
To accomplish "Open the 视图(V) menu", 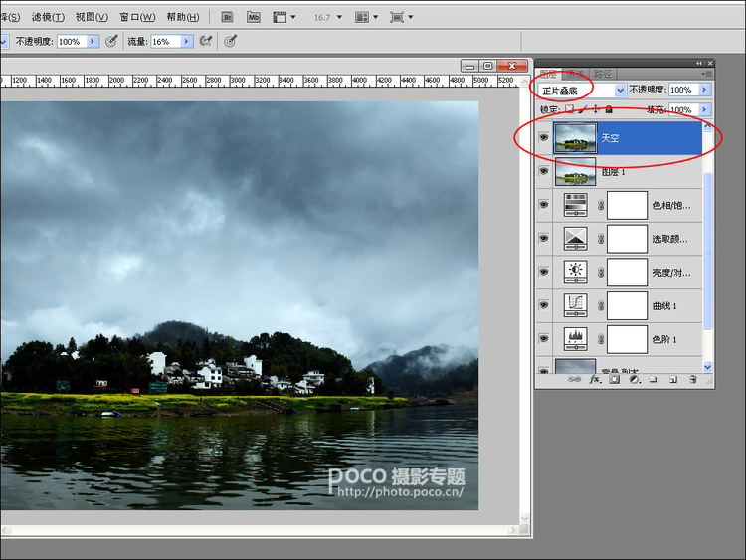I will [x=92, y=17].
